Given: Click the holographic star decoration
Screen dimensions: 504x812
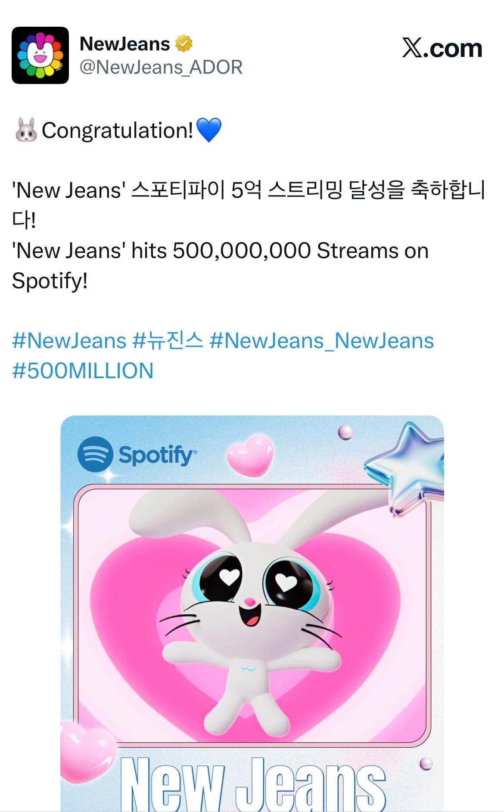Looking at the screenshot, I should 405,468.
